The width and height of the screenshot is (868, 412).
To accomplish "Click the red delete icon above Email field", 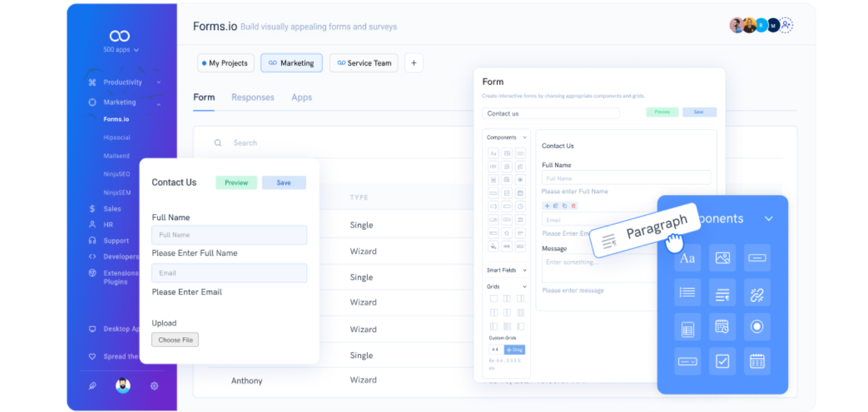I will click(574, 206).
